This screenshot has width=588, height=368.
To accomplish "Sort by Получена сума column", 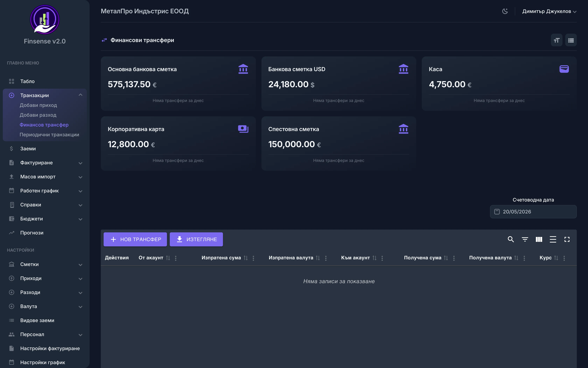I will point(446,258).
